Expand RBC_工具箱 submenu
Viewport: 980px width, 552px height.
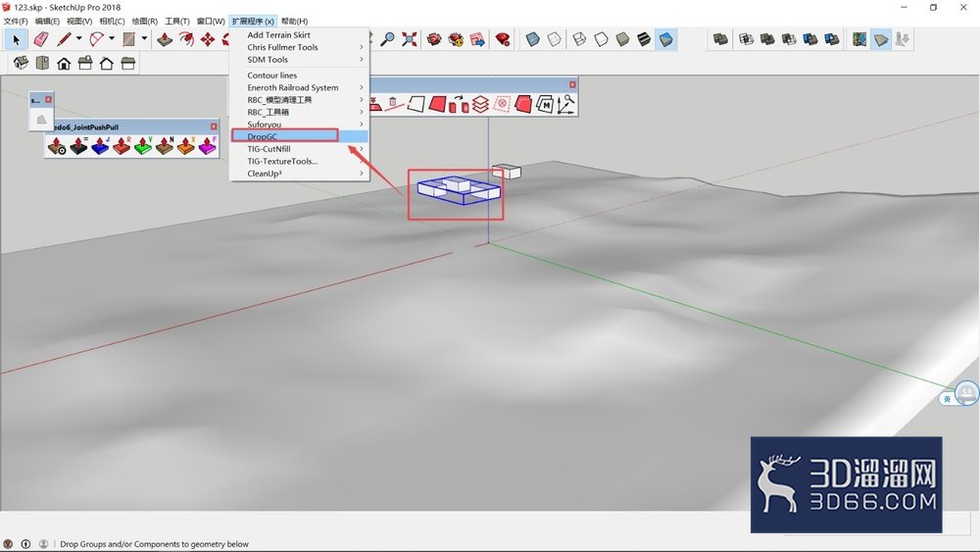coord(299,112)
